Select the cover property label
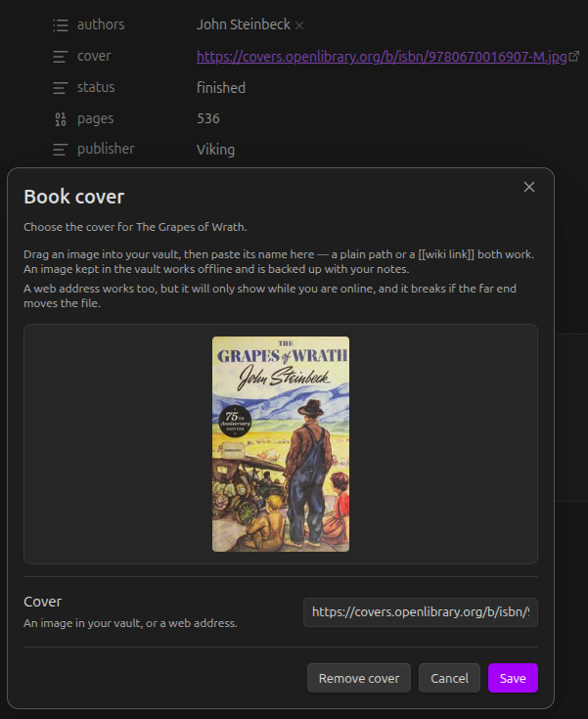The image size is (588, 719). [x=94, y=56]
